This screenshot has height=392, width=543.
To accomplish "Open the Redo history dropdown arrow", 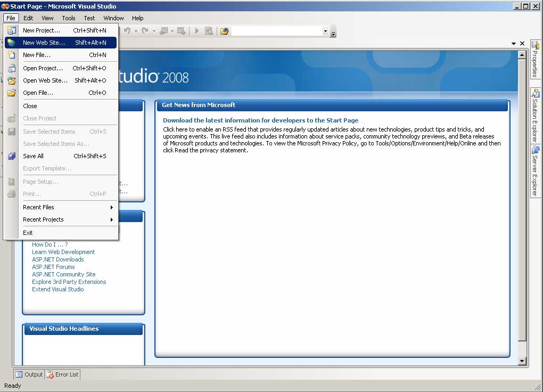I will 154,31.
